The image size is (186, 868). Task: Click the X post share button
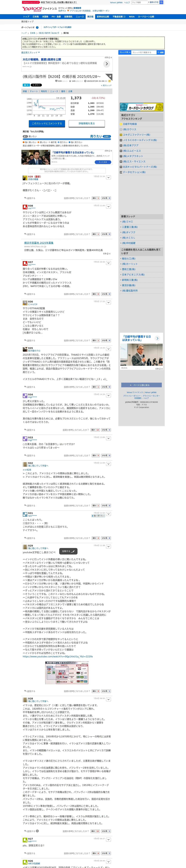[37, 85]
